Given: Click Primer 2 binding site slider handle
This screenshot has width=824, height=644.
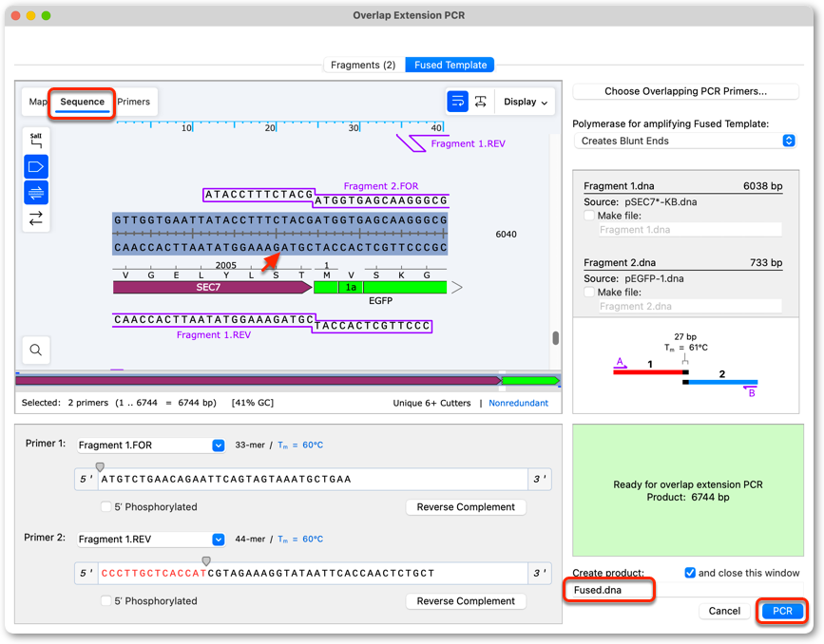Looking at the screenshot, I should (x=206, y=561).
